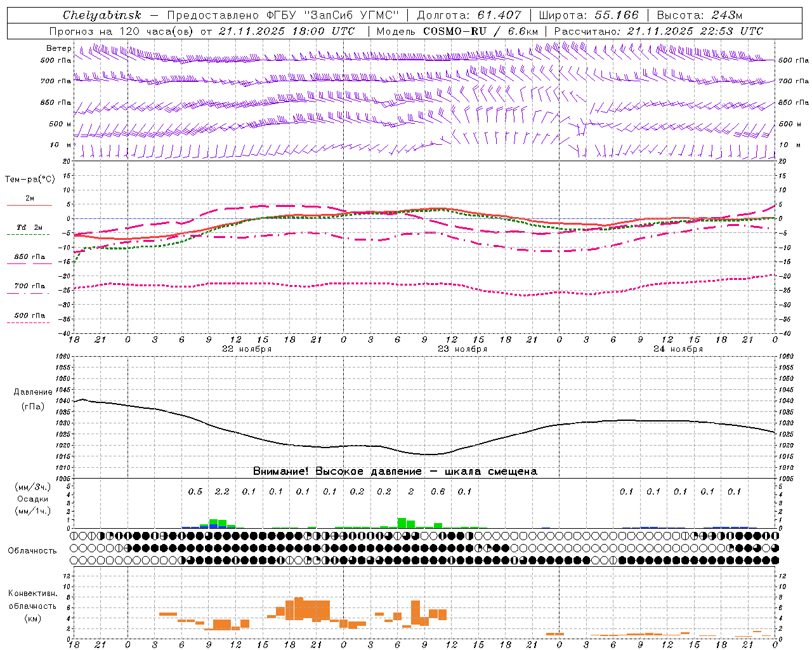Viewport: 812px width, 650px height.
Task: Select the forecast start 21.11.2025 18:00 UTC
Action: (x=286, y=31)
